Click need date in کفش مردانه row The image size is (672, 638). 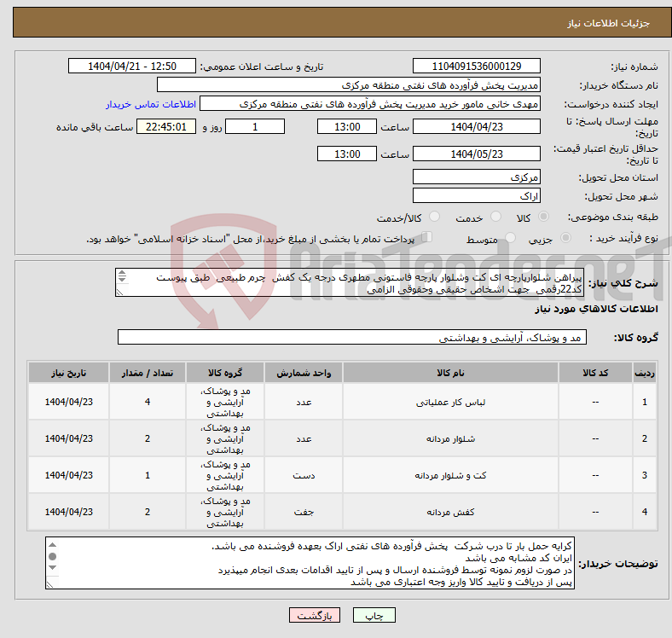tap(68, 512)
